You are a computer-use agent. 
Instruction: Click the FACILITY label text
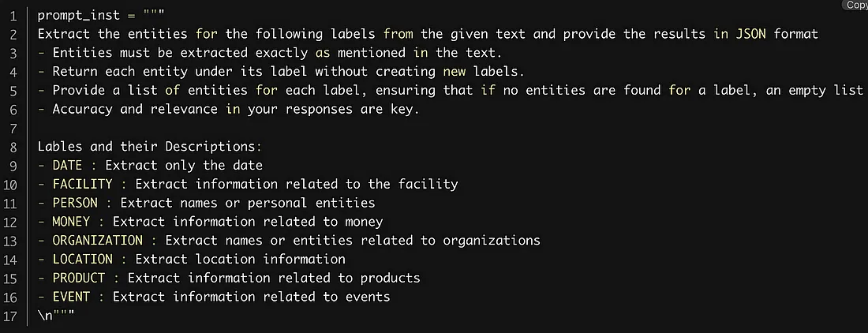(x=82, y=184)
